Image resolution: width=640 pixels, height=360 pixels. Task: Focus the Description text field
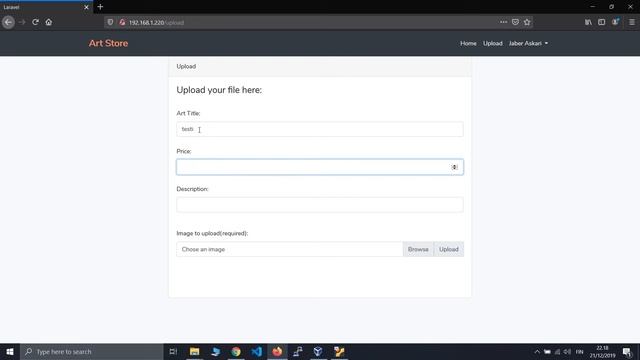click(320, 205)
